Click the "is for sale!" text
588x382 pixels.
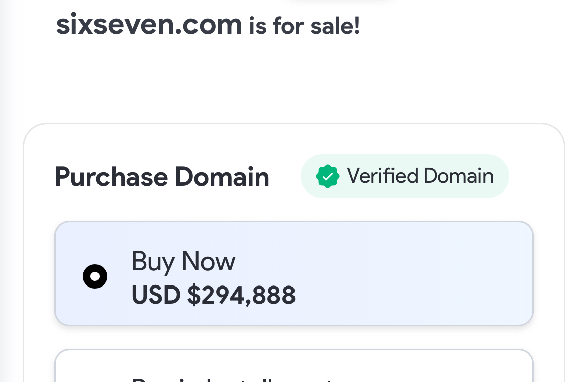(305, 25)
